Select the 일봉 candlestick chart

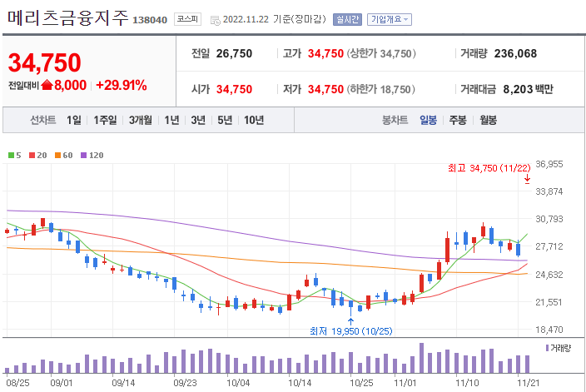point(429,120)
